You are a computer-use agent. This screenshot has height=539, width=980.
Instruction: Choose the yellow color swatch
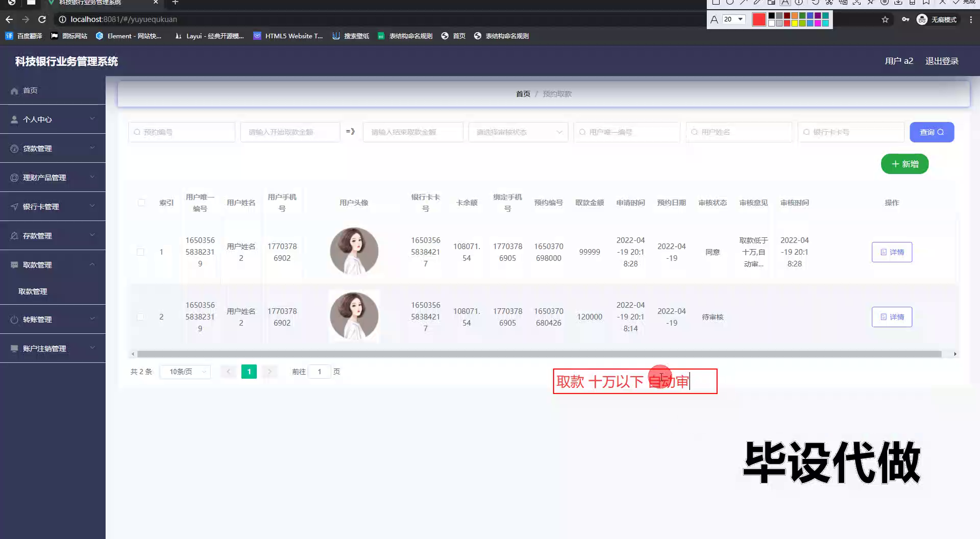794,23
